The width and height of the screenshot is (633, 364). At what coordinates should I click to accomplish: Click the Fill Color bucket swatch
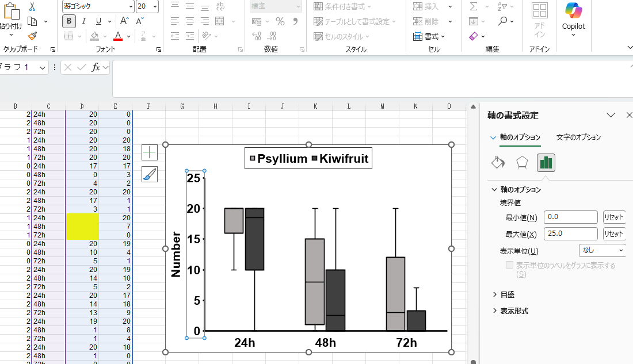94,36
